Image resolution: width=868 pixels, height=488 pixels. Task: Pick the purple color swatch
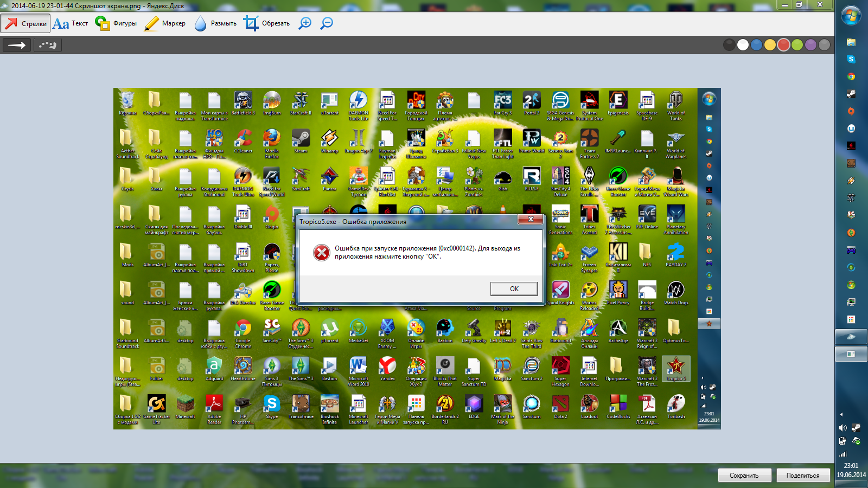[811, 45]
